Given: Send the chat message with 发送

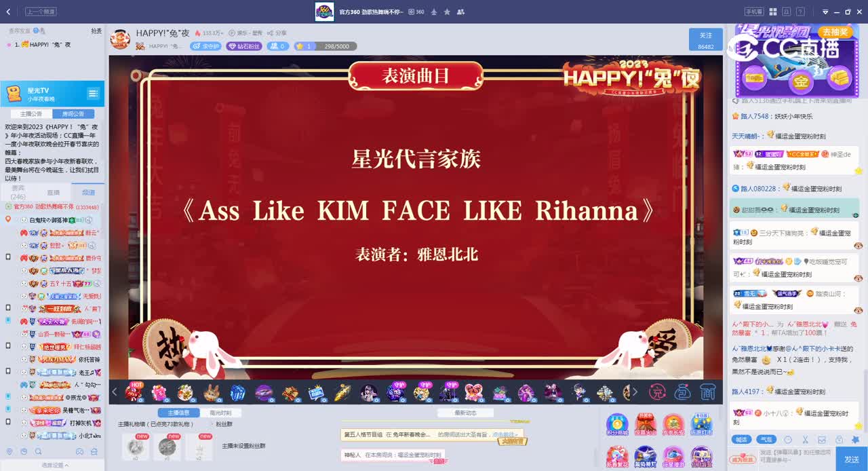Looking at the screenshot, I should coord(852,459).
